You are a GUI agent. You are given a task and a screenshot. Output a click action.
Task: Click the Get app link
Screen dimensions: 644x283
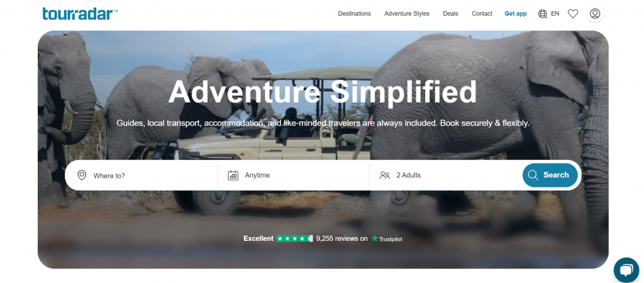(x=516, y=14)
